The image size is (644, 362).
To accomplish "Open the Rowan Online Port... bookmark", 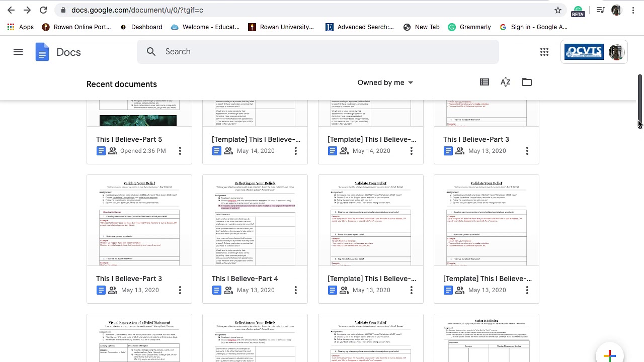I will [76, 27].
